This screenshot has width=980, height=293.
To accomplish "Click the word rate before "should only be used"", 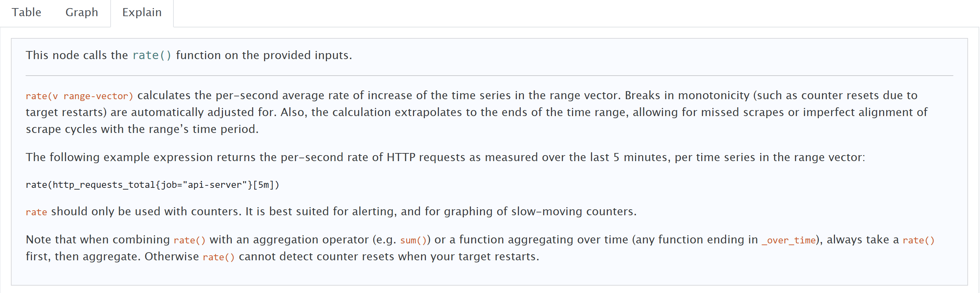I will pyautogui.click(x=36, y=212).
